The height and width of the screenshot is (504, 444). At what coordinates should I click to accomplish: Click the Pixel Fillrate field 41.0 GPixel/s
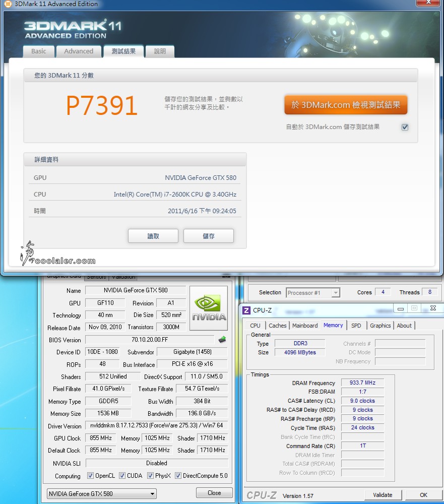coord(108,389)
